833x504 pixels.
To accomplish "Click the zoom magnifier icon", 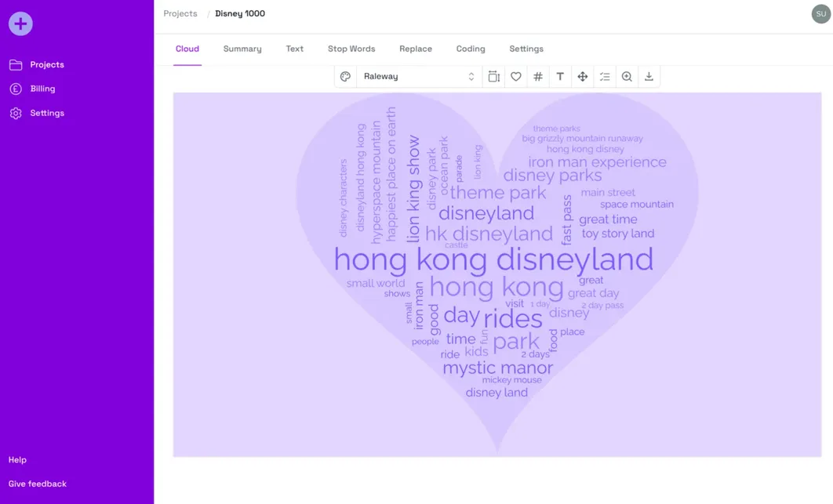I will [x=627, y=77].
